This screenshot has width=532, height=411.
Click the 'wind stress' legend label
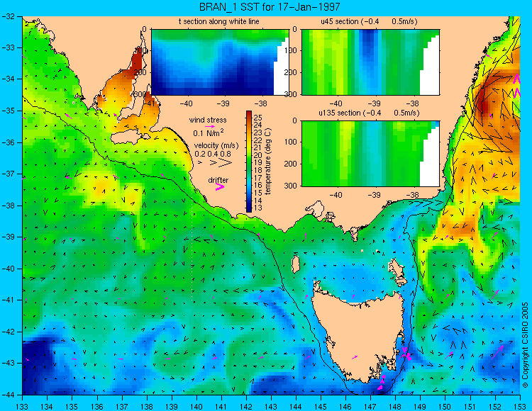(208, 120)
